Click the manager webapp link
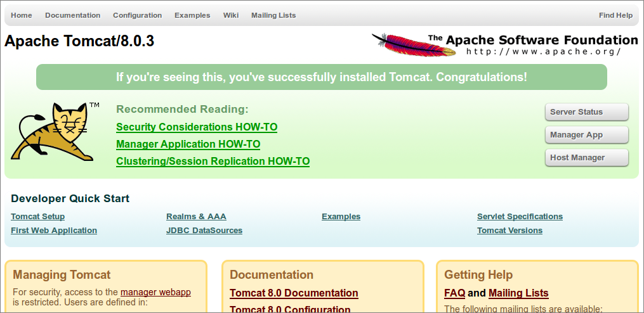Screen dimensions: 644x313 tap(155, 293)
